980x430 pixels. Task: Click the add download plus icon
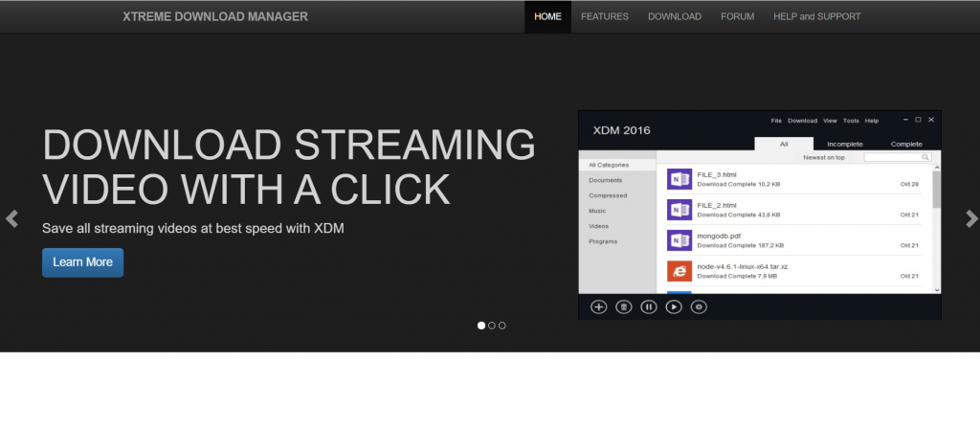point(599,306)
